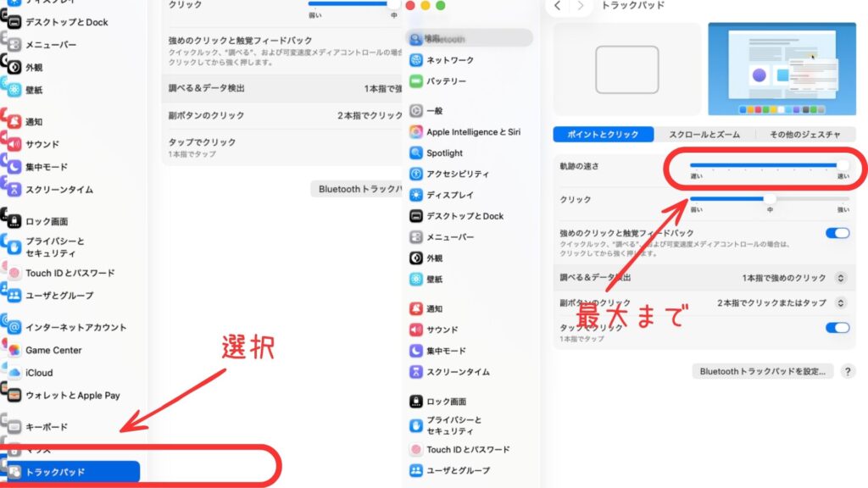
Task: Click inside the sidebar search field
Action: (x=470, y=37)
